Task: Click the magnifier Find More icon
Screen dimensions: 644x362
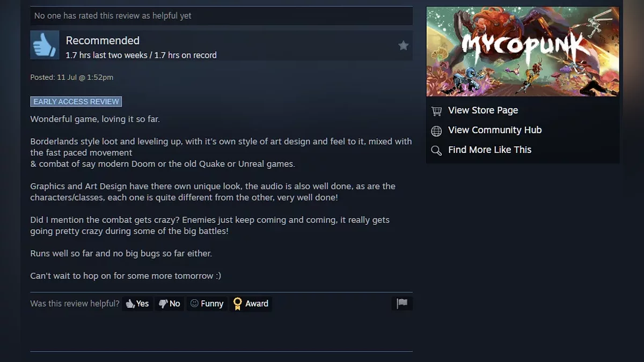Action: pyautogui.click(x=436, y=151)
